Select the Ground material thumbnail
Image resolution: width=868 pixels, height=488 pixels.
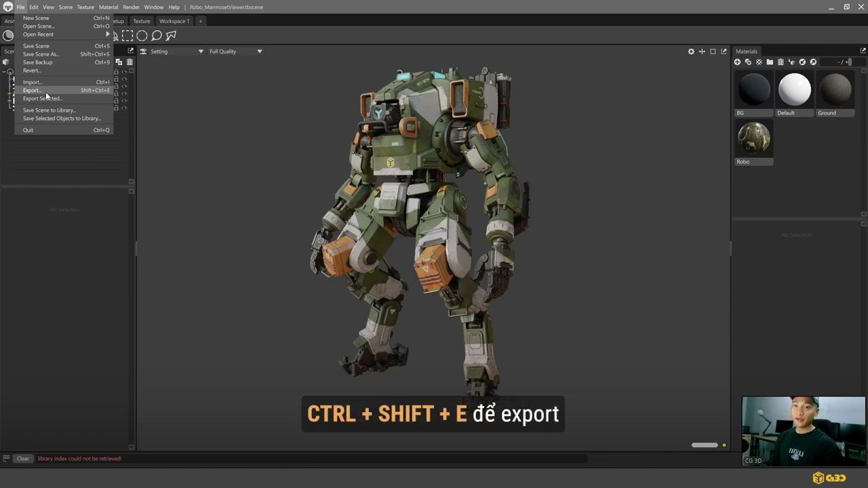(x=835, y=94)
